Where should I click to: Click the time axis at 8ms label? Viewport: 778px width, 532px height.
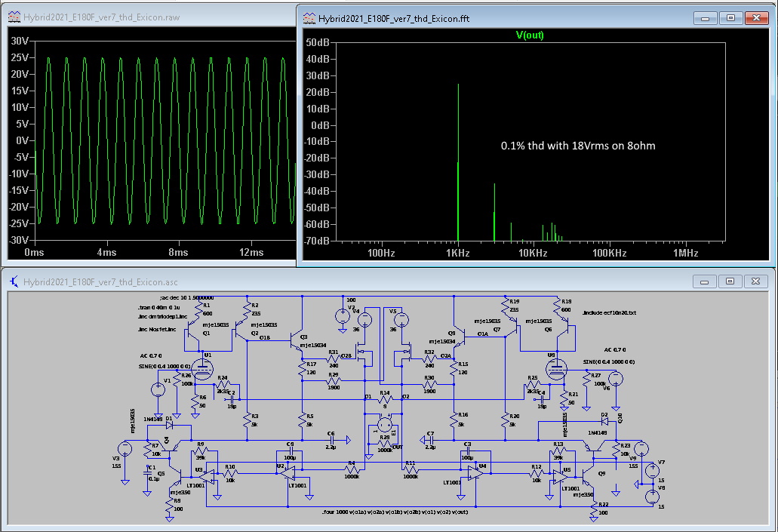(178, 252)
